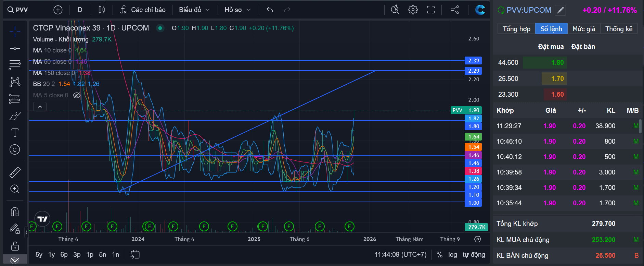Open Các chỉ báo indicators
This screenshot has height=266, width=644.
click(x=143, y=10)
